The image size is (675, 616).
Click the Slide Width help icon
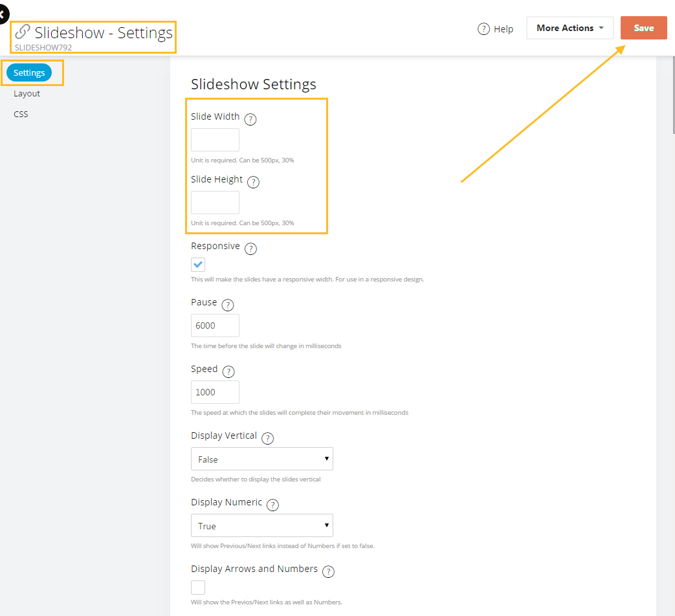(x=250, y=119)
